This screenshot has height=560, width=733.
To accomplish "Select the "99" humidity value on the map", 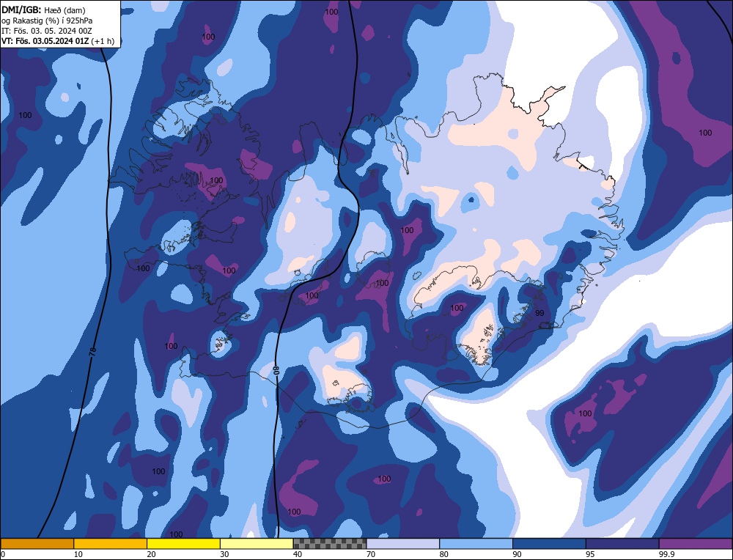I will tap(539, 313).
